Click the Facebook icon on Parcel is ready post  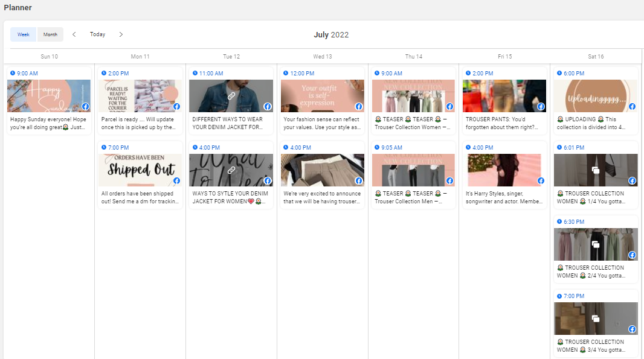click(x=176, y=107)
